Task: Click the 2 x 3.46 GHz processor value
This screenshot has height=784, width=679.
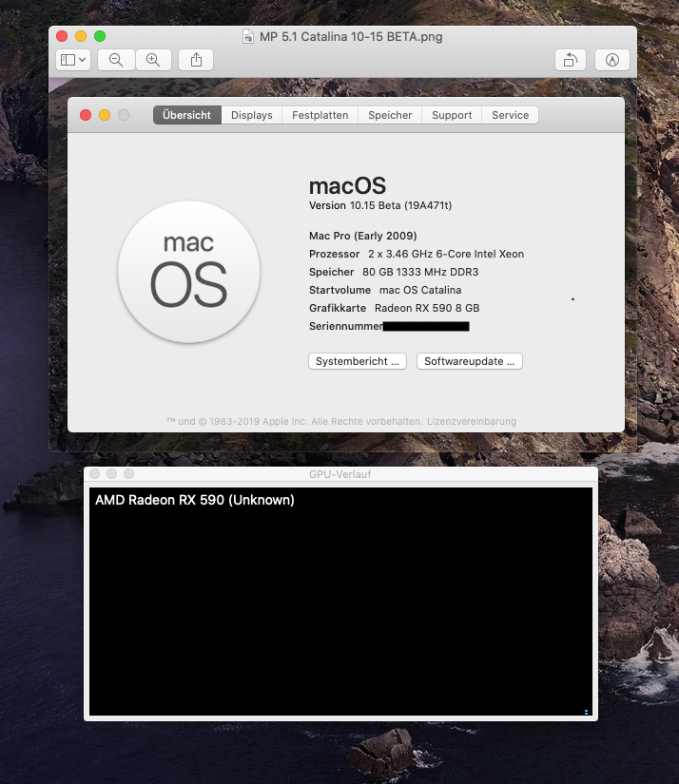Action: coord(446,254)
